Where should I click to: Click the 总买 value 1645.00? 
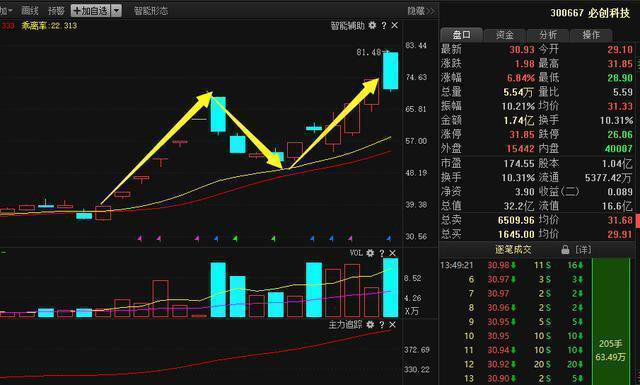click(x=516, y=234)
